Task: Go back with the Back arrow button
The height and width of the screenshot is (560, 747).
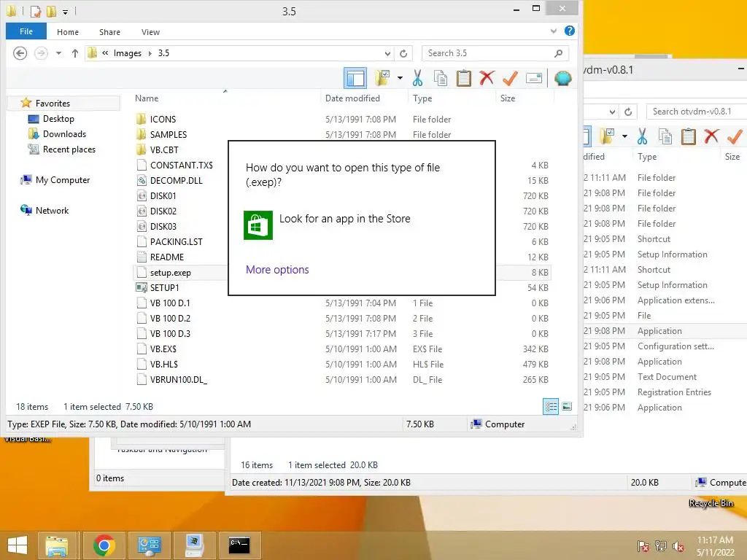Action: pyautogui.click(x=20, y=52)
